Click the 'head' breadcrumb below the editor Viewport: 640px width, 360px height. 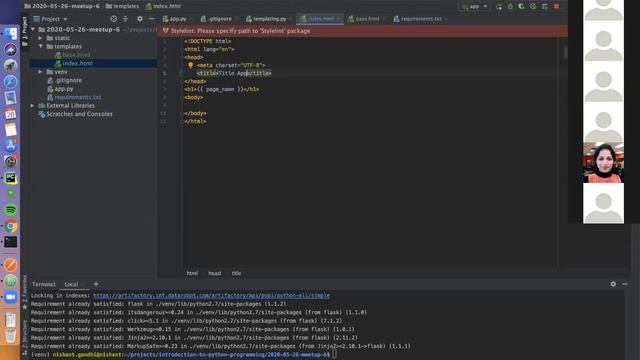(215, 273)
